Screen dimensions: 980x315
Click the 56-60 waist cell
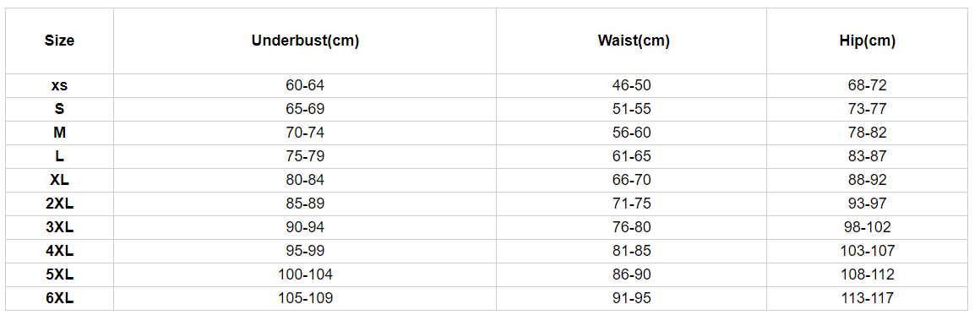(x=632, y=133)
